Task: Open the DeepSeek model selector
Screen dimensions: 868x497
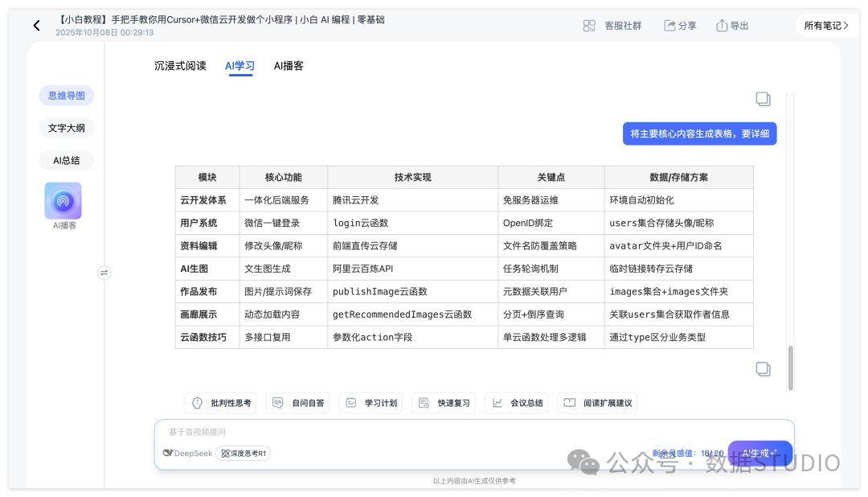Action: pyautogui.click(x=187, y=454)
